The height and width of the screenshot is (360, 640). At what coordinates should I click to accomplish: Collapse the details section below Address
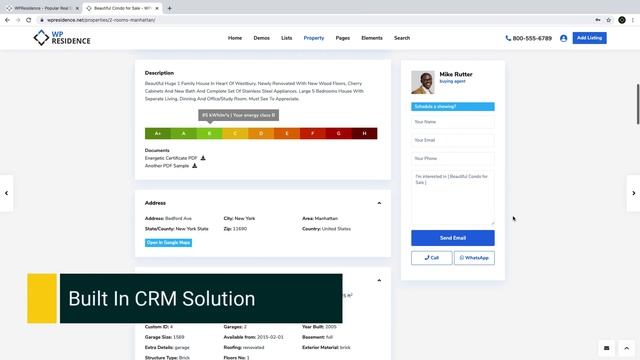(379, 280)
